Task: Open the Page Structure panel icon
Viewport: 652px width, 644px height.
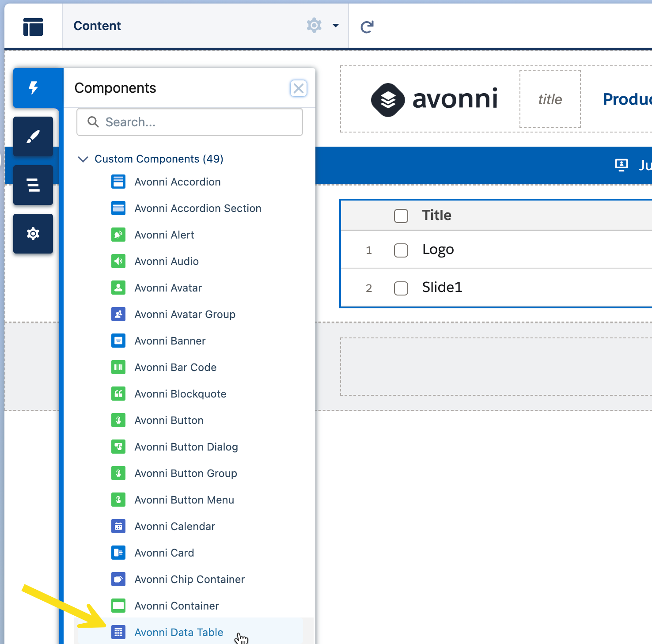Action: coord(33,185)
